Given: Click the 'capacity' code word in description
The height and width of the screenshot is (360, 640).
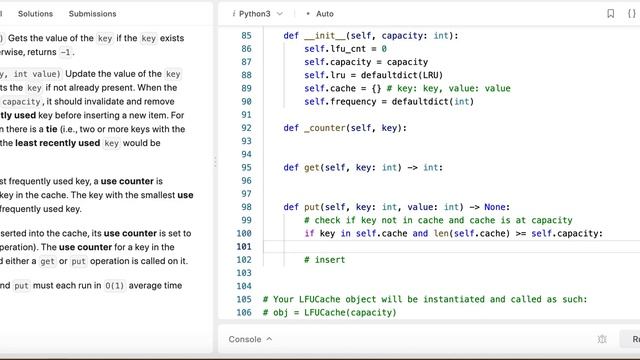Looking at the screenshot, I should coord(21,102).
